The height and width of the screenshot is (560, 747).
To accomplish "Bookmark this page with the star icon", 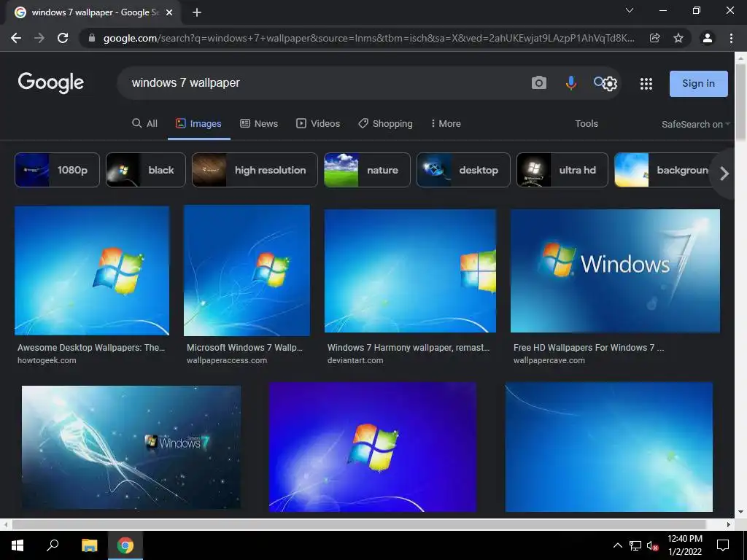I will [x=678, y=38].
